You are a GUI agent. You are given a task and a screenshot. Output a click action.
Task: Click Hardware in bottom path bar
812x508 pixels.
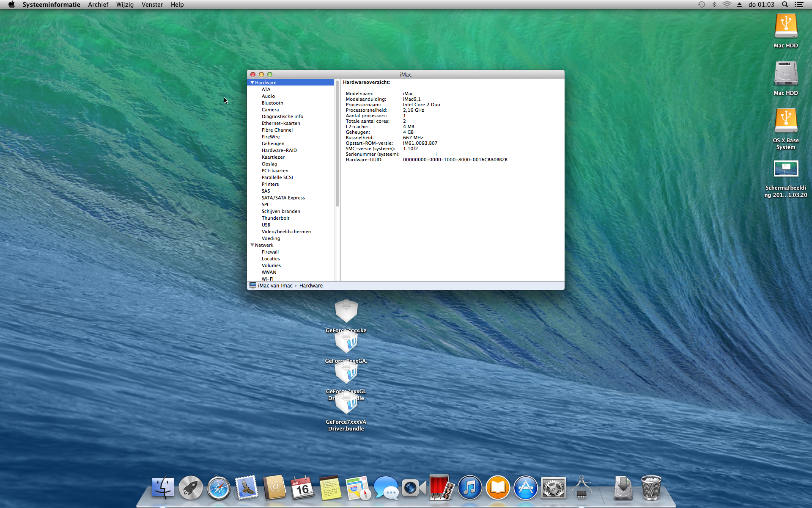311,286
